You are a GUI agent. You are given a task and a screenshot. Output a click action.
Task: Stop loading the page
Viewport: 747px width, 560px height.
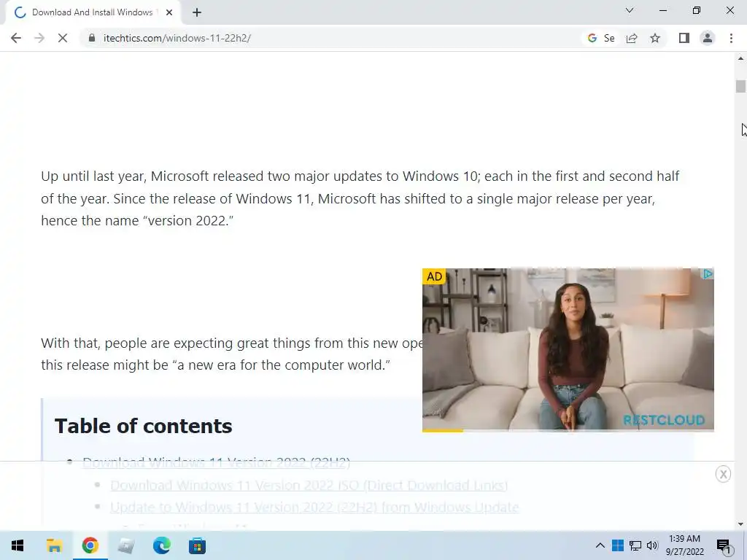point(63,38)
